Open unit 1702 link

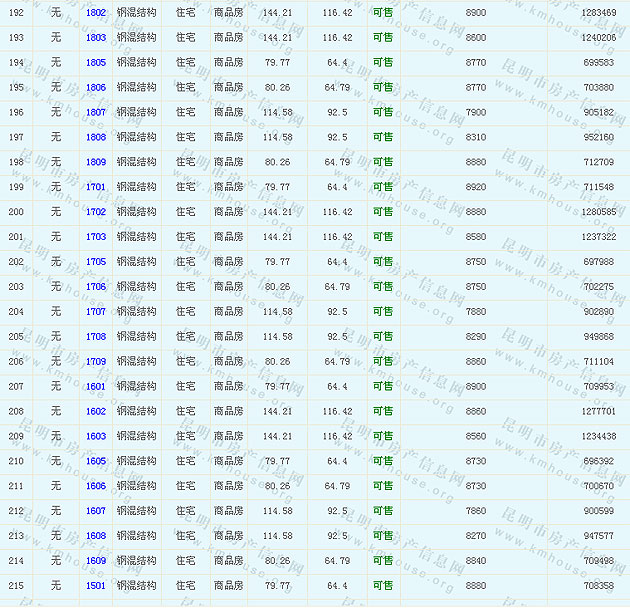96,212
